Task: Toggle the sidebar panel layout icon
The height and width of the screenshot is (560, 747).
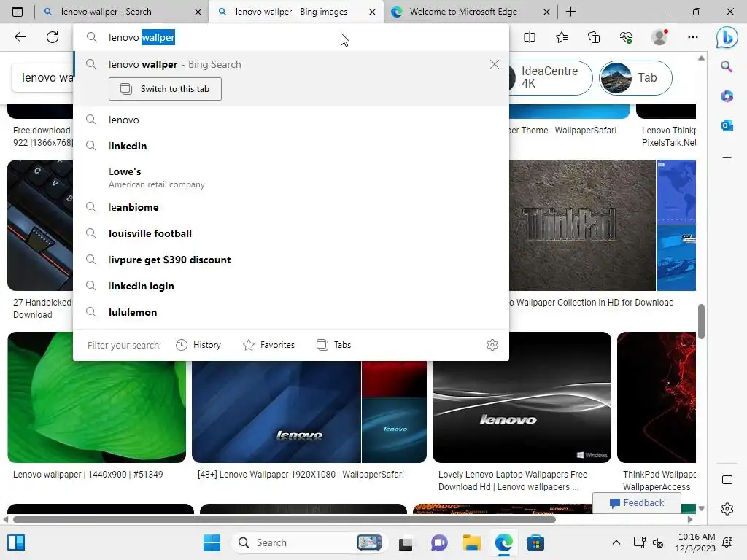Action: [727, 480]
